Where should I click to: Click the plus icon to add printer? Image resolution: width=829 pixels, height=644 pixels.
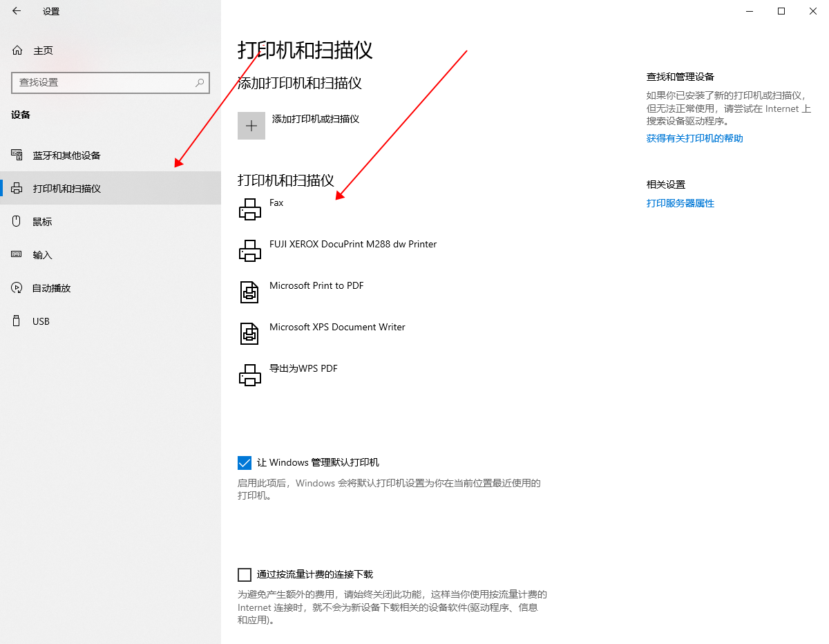[251, 126]
